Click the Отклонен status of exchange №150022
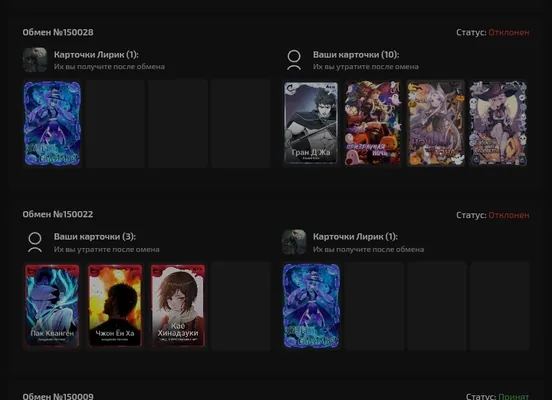 [509, 215]
